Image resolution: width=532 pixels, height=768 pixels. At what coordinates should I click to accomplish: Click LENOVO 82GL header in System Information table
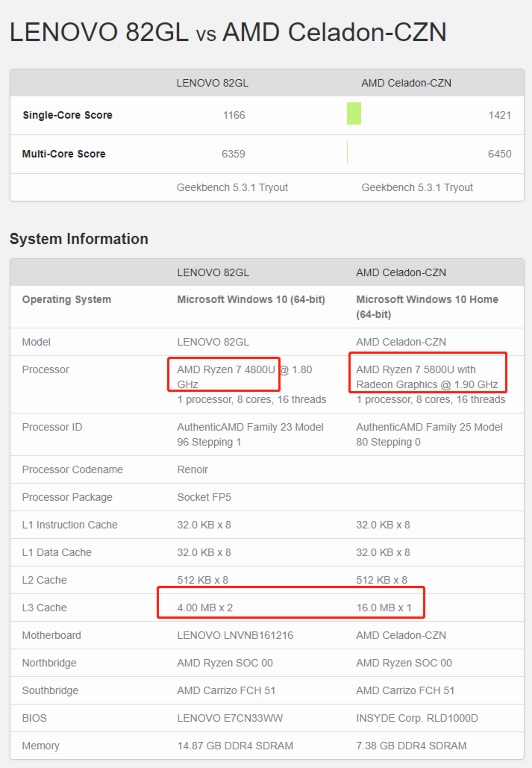click(x=213, y=273)
